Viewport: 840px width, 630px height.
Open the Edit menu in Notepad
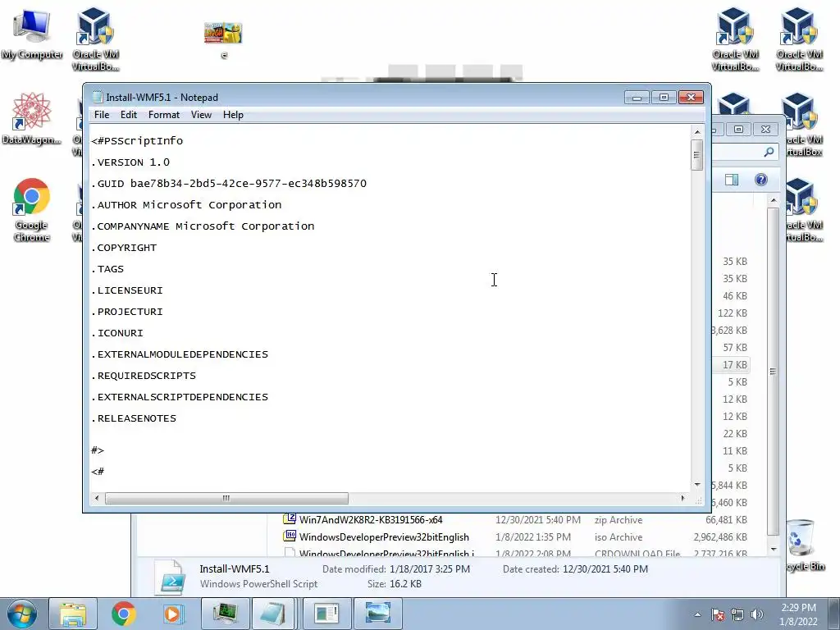[x=129, y=115]
